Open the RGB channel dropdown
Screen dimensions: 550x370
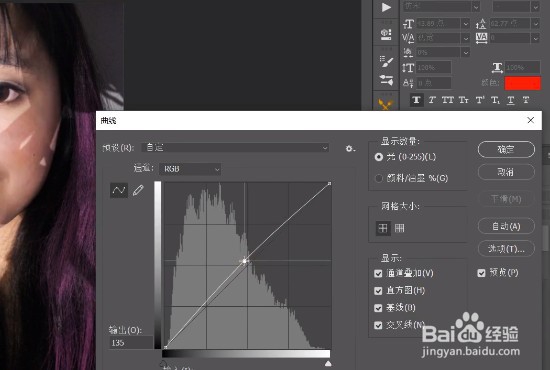(x=190, y=169)
